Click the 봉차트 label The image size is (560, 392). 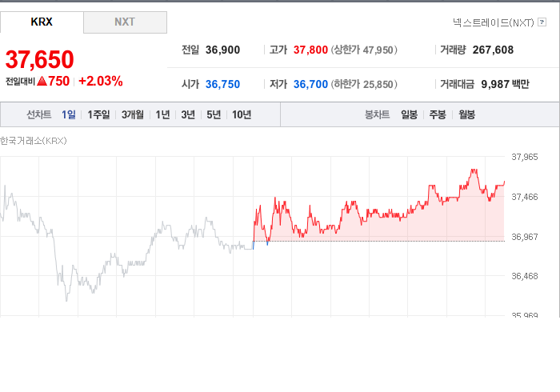click(377, 114)
